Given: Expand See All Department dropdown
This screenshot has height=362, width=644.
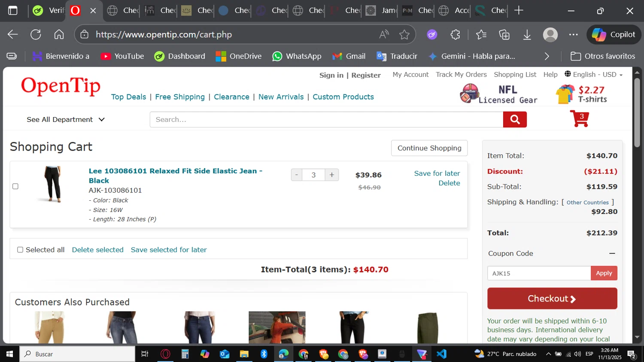Looking at the screenshot, I should 66,120.
